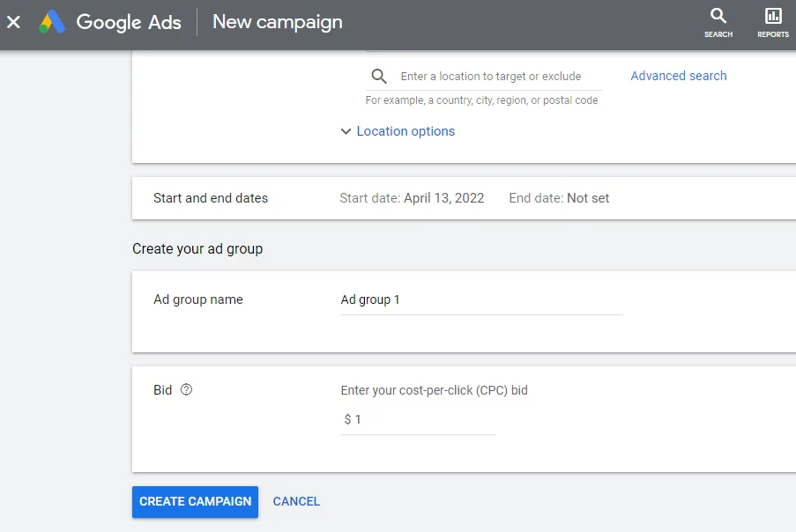796x532 pixels.
Task: Click the Ad group name label
Action: point(198,299)
